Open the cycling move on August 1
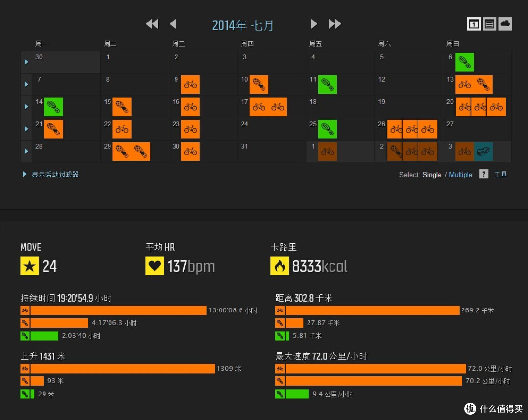Screen dimensions: 528x420 (327, 152)
